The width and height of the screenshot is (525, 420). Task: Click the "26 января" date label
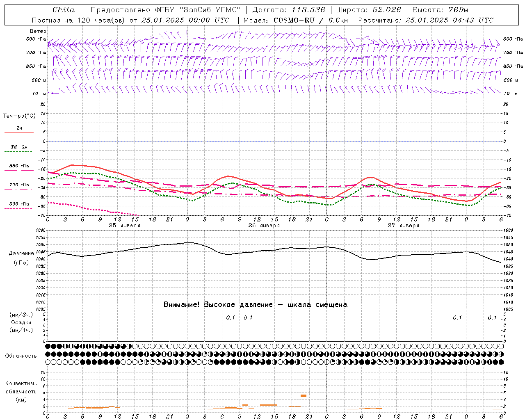[x=264, y=226]
